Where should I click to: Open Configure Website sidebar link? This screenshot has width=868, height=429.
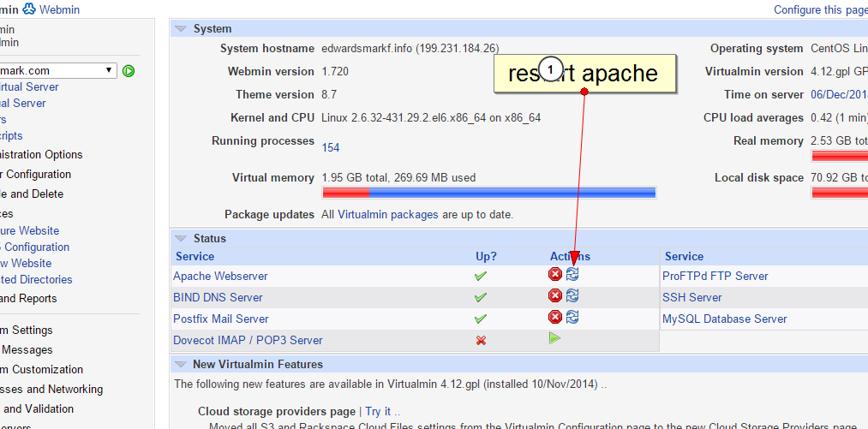[x=29, y=231]
